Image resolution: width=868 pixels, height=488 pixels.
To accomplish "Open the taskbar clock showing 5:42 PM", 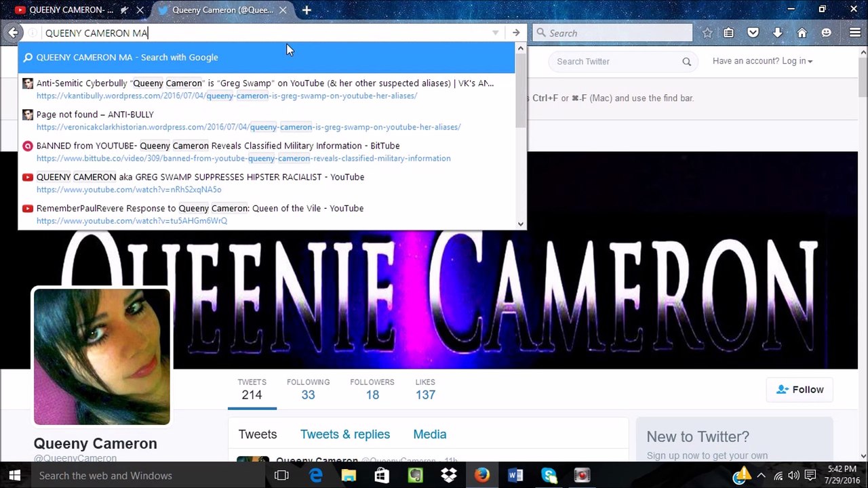I will tap(842, 476).
